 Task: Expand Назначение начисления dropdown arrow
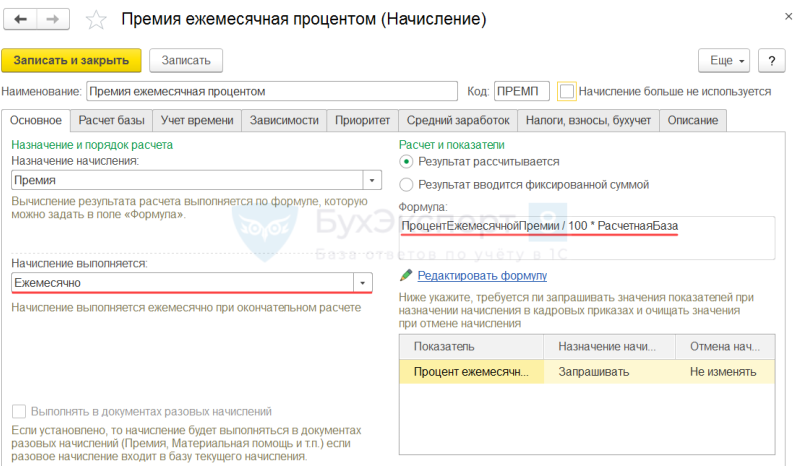coord(372,180)
